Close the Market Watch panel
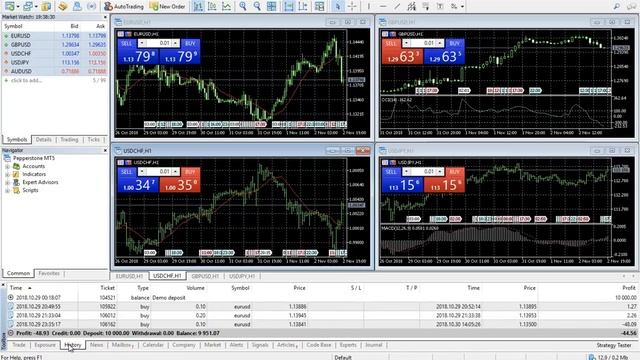This screenshot has width=640, height=360. click(105, 17)
